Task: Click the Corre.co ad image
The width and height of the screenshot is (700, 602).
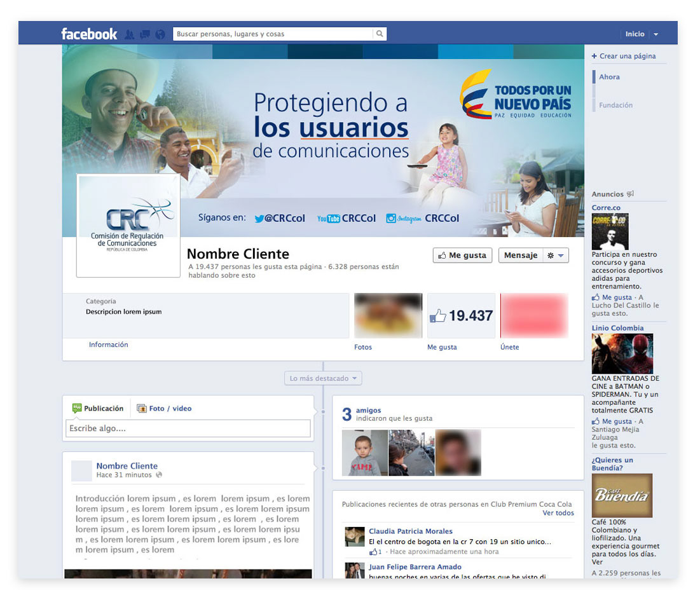Action: tap(610, 231)
